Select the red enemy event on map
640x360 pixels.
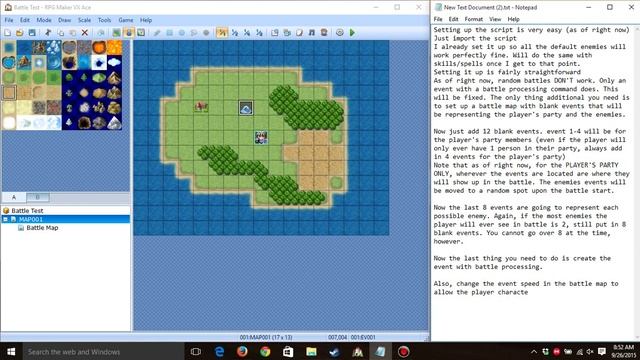click(x=201, y=107)
